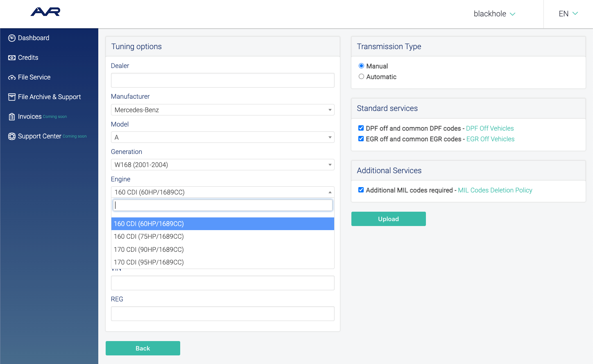Click the VIN input field

coord(223,283)
